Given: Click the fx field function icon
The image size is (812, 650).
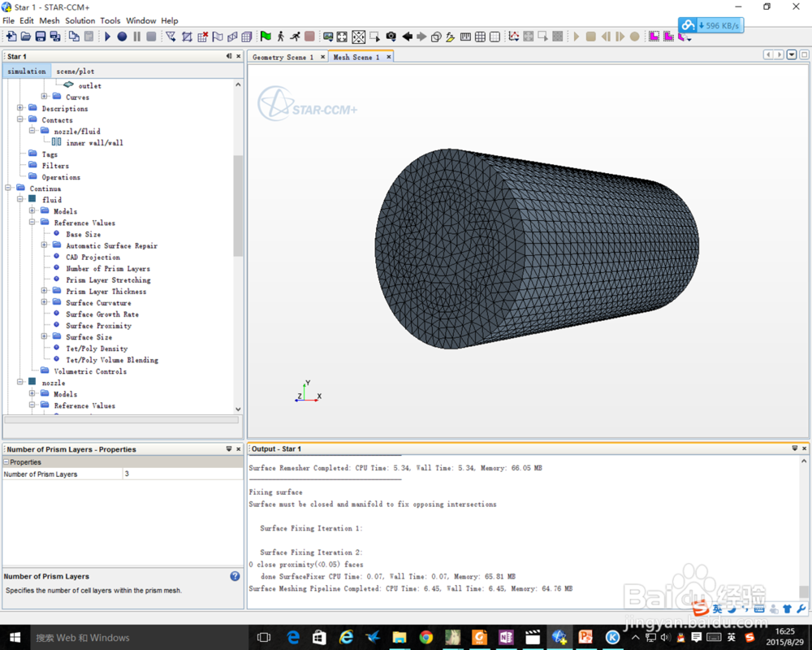Looking at the screenshot, I should 450,37.
